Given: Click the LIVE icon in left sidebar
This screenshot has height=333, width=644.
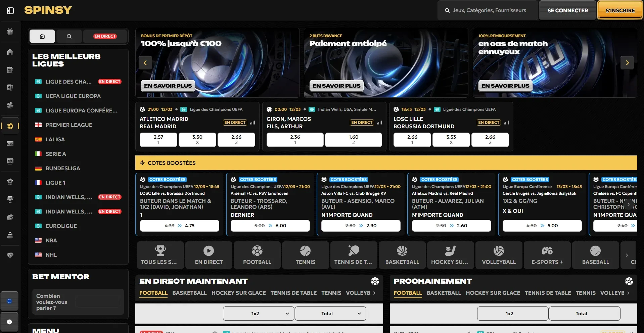Looking at the screenshot, I should 10,144.
